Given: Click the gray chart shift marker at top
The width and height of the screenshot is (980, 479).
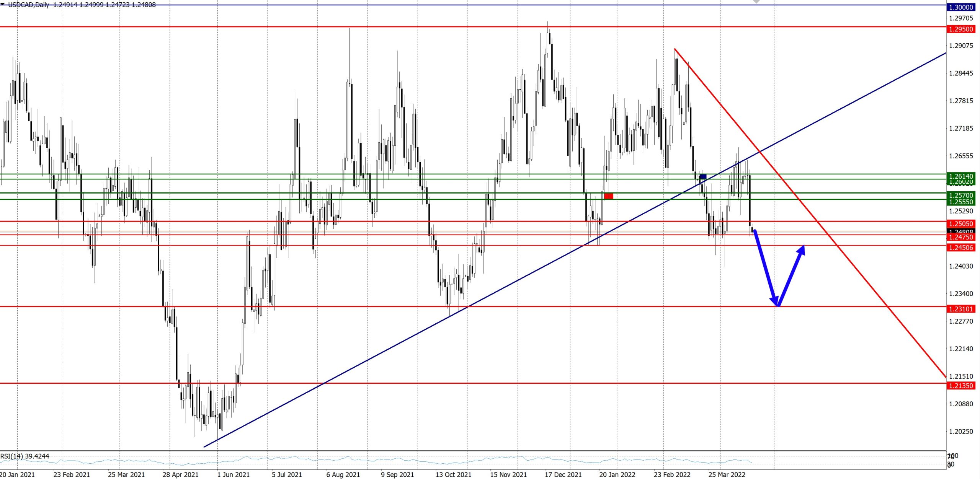Looking at the screenshot, I should point(756,2).
